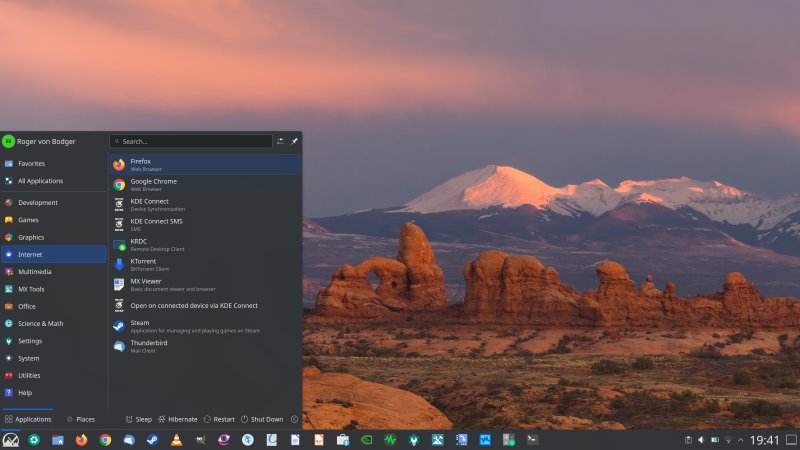Open the MX Linux application launcher button
Screen dimensions: 800x450
[x=10, y=439]
